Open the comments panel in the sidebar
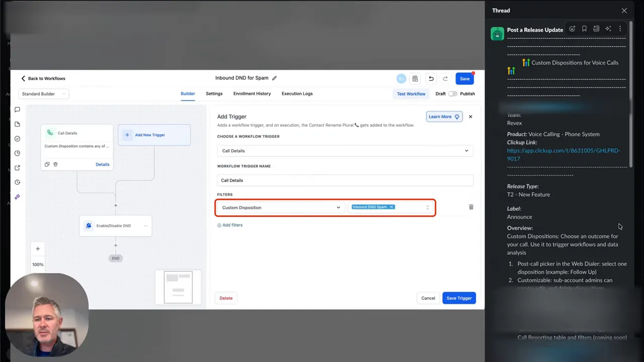The width and height of the screenshot is (644, 362). point(17,109)
